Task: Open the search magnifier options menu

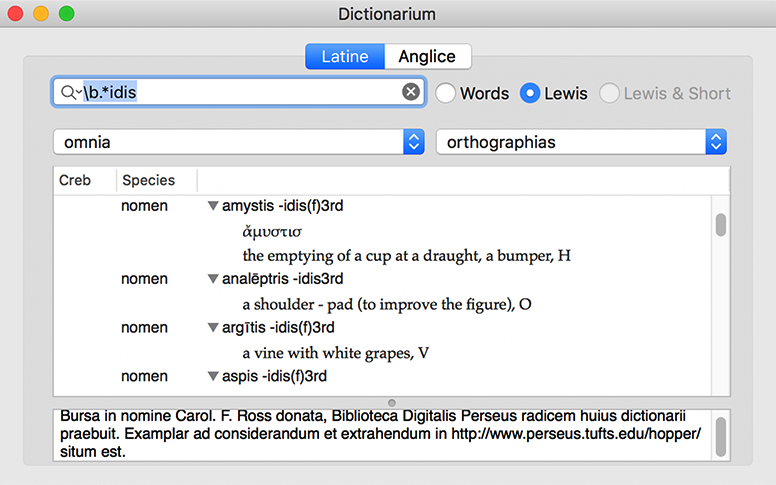Action: (71, 92)
